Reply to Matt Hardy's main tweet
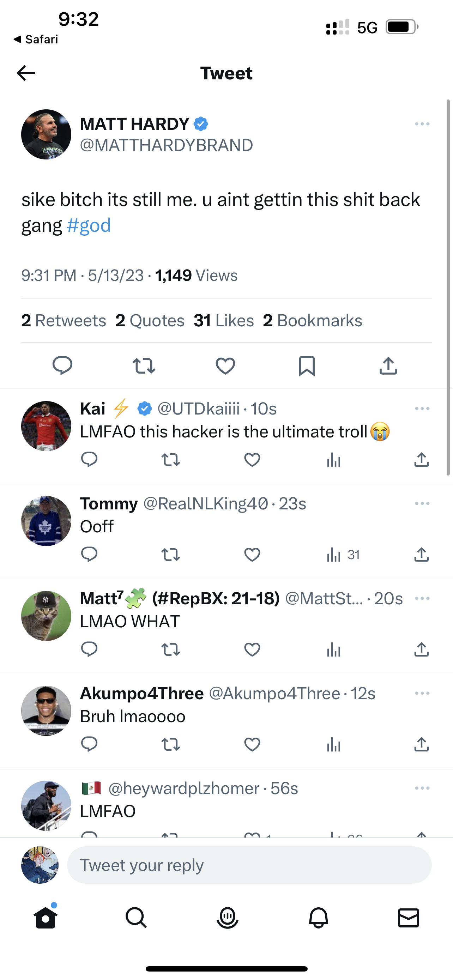The image size is (453, 980). click(62, 365)
